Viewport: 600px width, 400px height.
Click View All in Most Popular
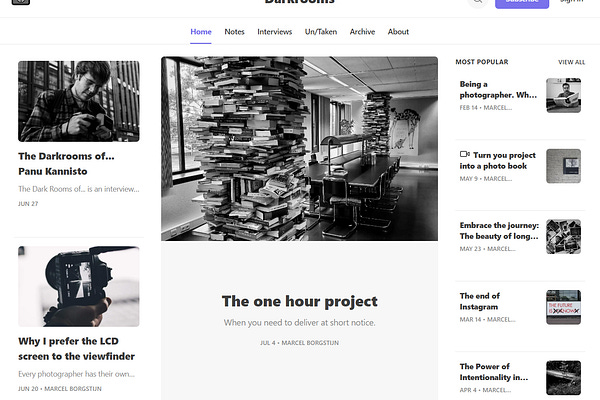pos(571,62)
